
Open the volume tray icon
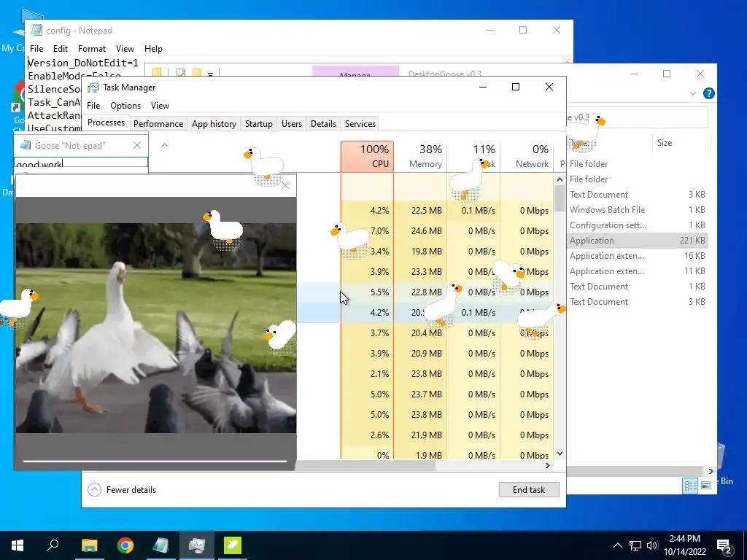pos(651,545)
